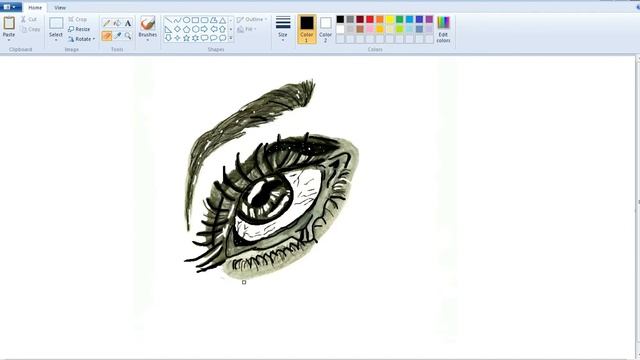Choose the Oval shape
The image size is (640, 360).
click(186, 20)
